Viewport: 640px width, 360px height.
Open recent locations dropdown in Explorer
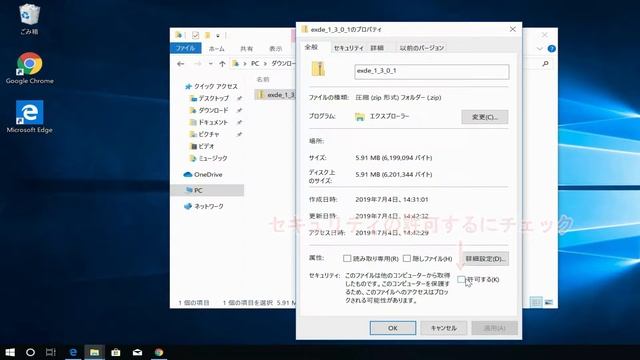[x=211, y=64]
